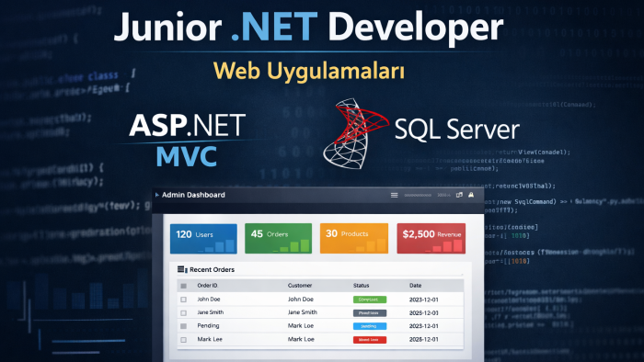Click the Admin Dashboard title text
The width and height of the screenshot is (644, 362).
(x=193, y=195)
